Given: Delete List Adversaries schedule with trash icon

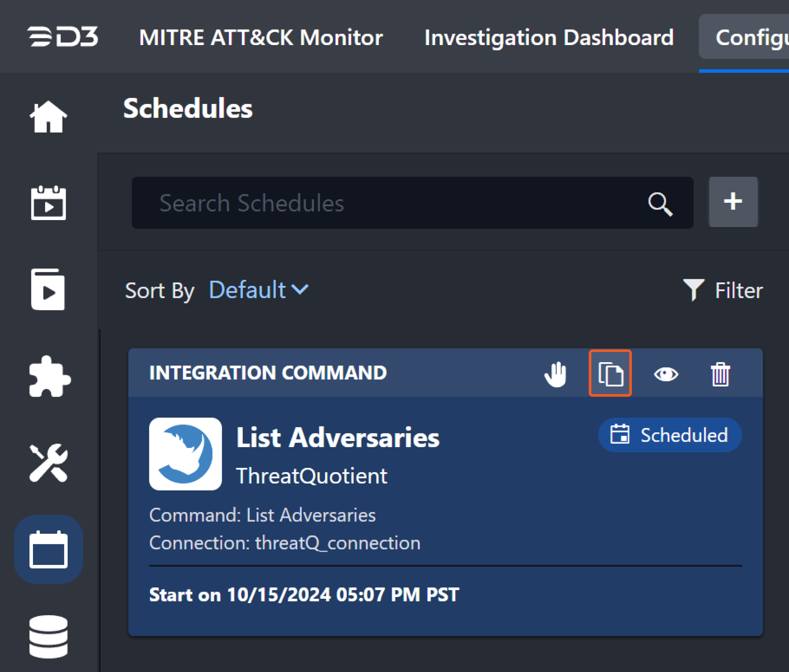Looking at the screenshot, I should click(x=720, y=374).
